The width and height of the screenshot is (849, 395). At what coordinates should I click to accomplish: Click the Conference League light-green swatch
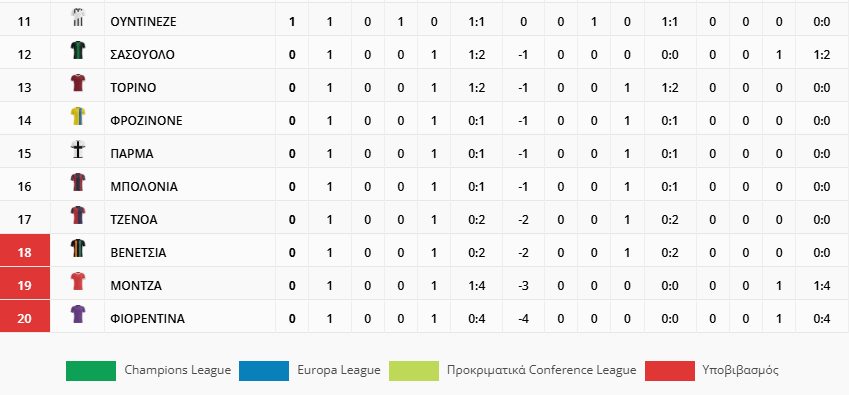(414, 371)
